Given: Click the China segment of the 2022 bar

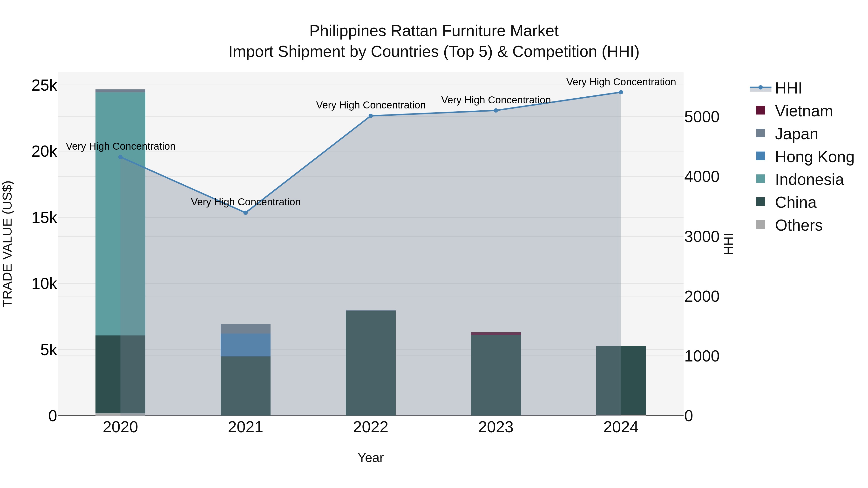Looking at the screenshot, I should pyautogui.click(x=371, y=363).
